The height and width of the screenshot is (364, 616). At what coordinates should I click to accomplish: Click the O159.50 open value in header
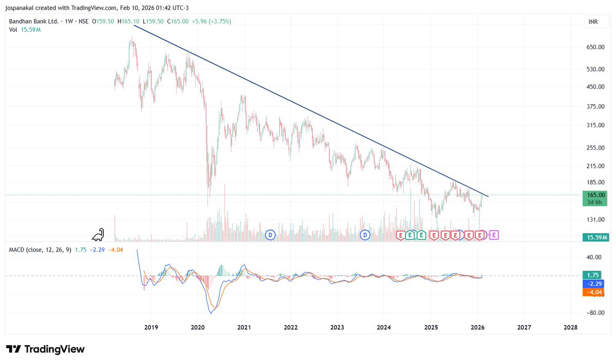(103, 22)
